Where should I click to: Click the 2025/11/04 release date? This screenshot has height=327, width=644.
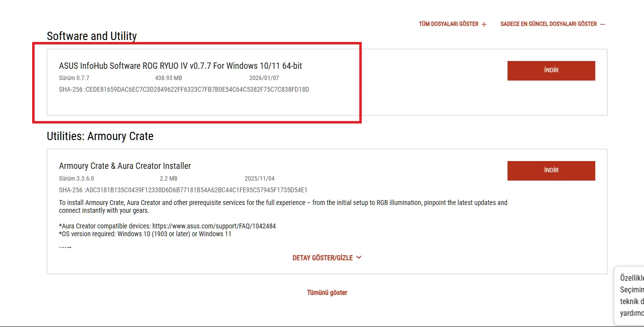(259, 179)
